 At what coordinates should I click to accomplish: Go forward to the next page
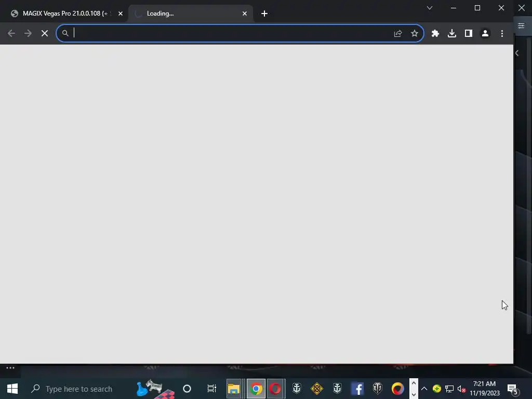[x=28, y=33]
